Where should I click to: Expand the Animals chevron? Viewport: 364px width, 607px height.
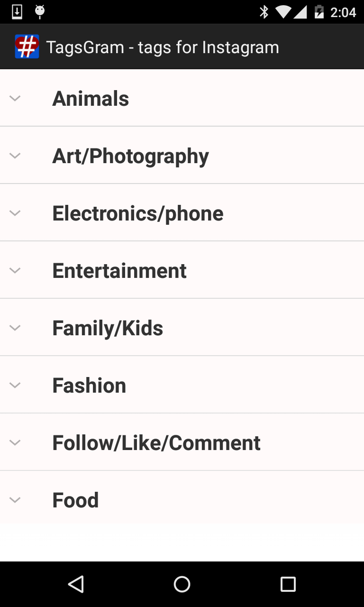pyautogui.click(x=15, y=98)
